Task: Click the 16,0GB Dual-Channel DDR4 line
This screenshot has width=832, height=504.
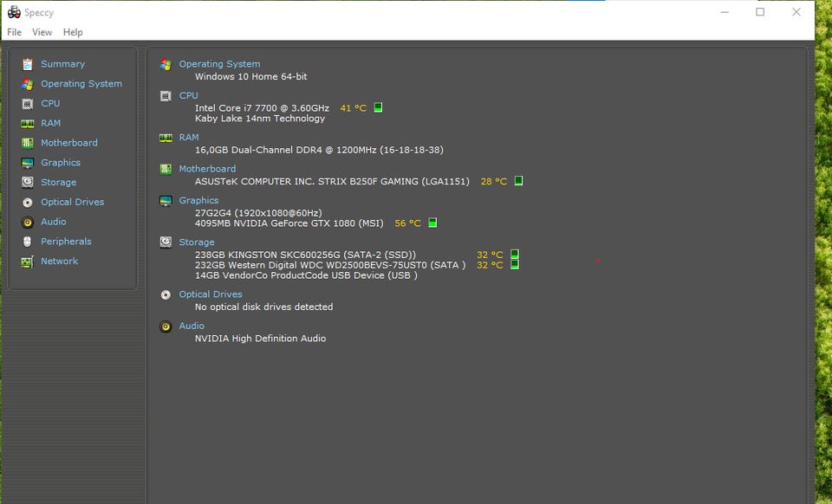Action: point(319,150)
